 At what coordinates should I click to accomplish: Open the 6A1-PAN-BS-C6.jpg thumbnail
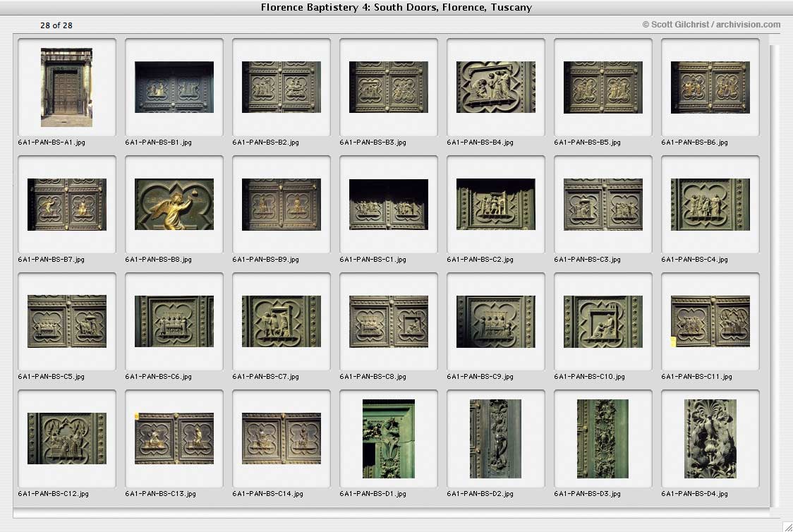(174, 321)
